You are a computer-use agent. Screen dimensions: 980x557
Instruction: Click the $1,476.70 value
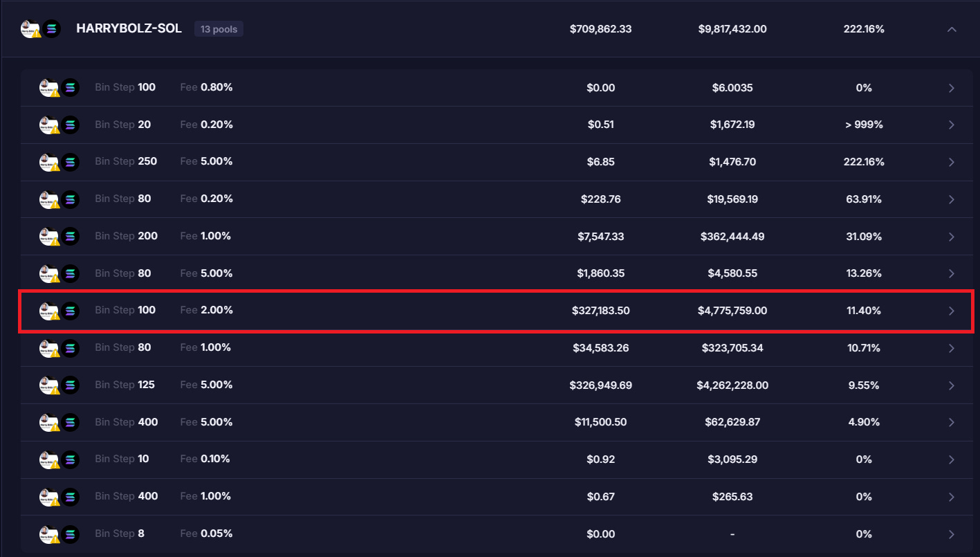[732, 162]
